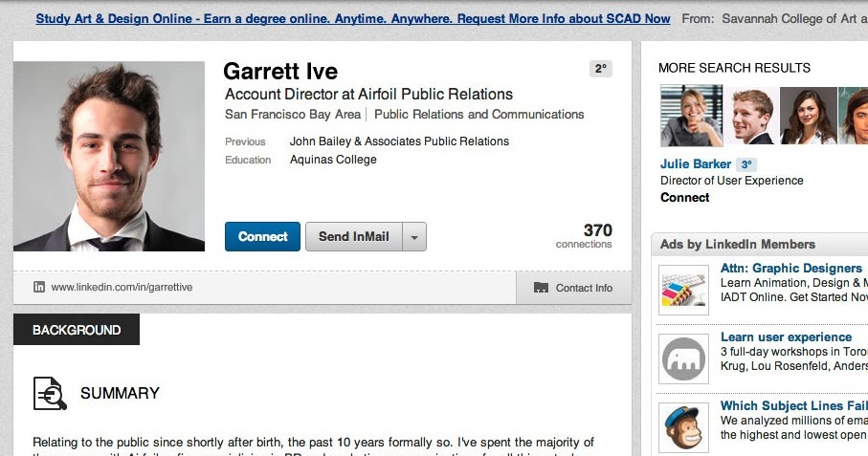
Task: Click the Summary section heading
Action: coord(120,393)
